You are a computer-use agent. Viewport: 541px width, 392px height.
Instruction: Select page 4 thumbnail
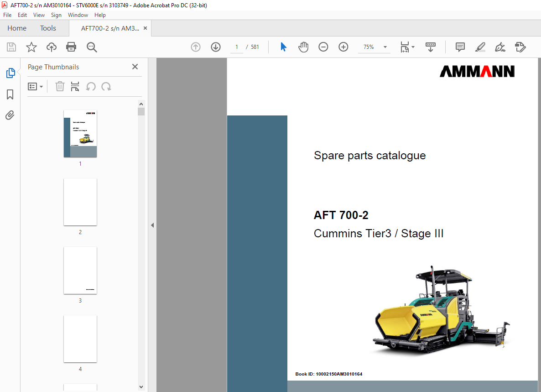[x=80, y=339]
